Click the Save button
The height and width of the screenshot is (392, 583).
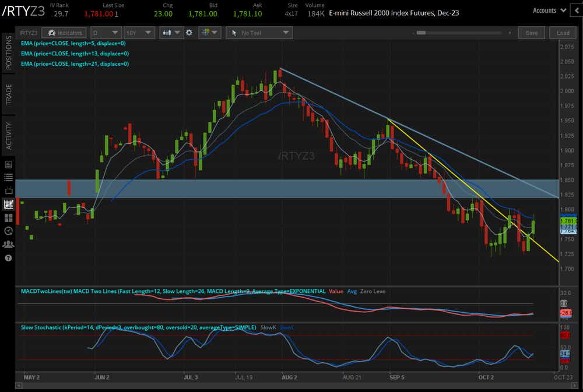point(531,33)
